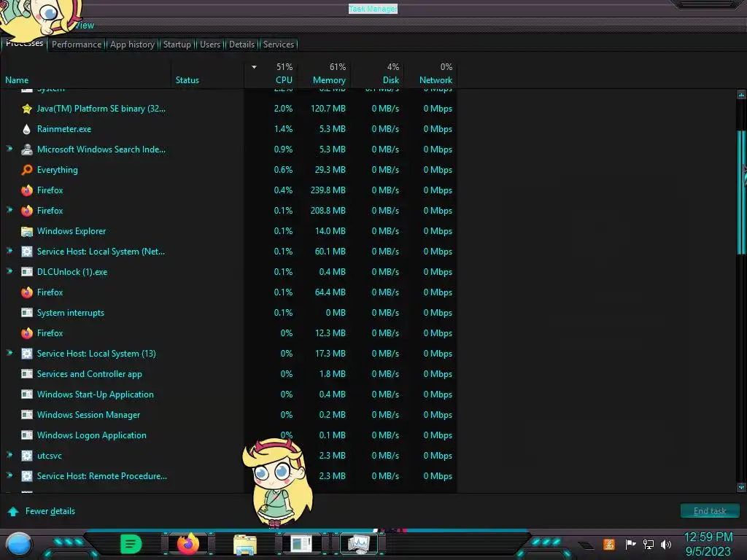Switch to the Users tab
Image resolution: width=747 pixels, height=560 pixels.
coord(210,44)
